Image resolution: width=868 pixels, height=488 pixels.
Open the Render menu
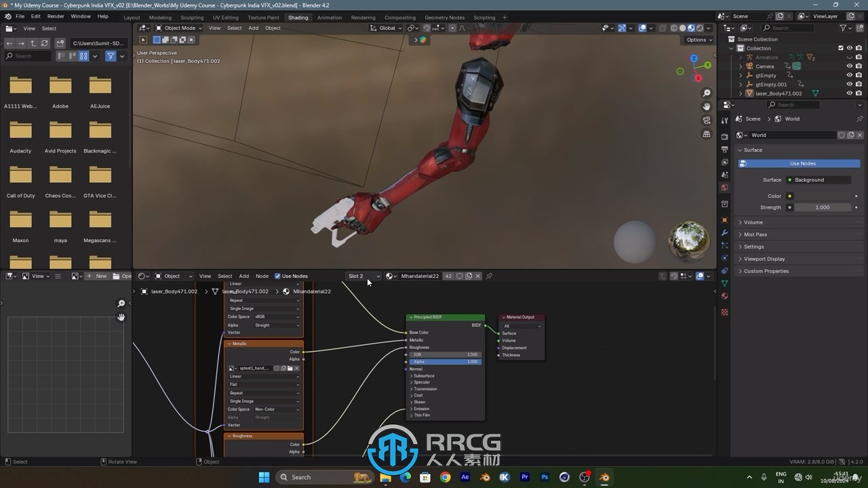point(56,16)
